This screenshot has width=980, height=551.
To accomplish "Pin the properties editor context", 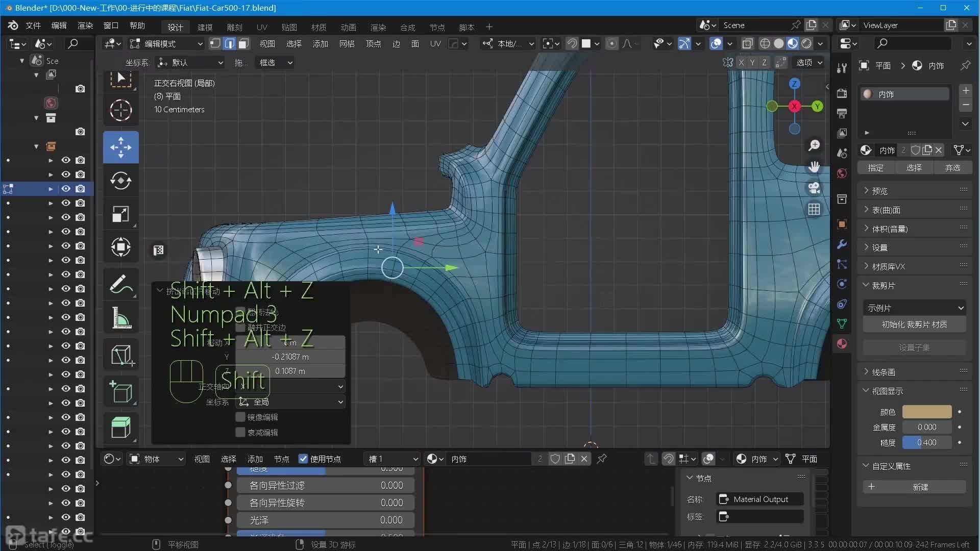I will [965, 65].
